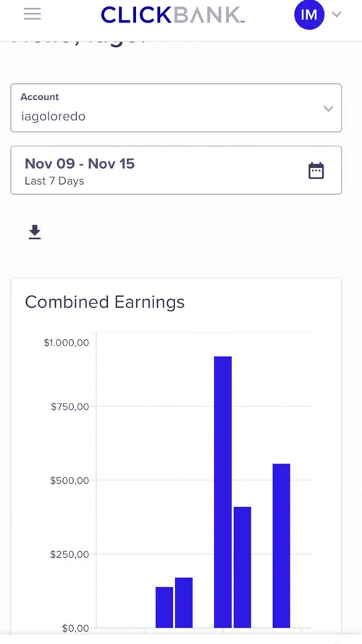
Task: Click the $750,00 y-axis label
Action: [70, 406]
